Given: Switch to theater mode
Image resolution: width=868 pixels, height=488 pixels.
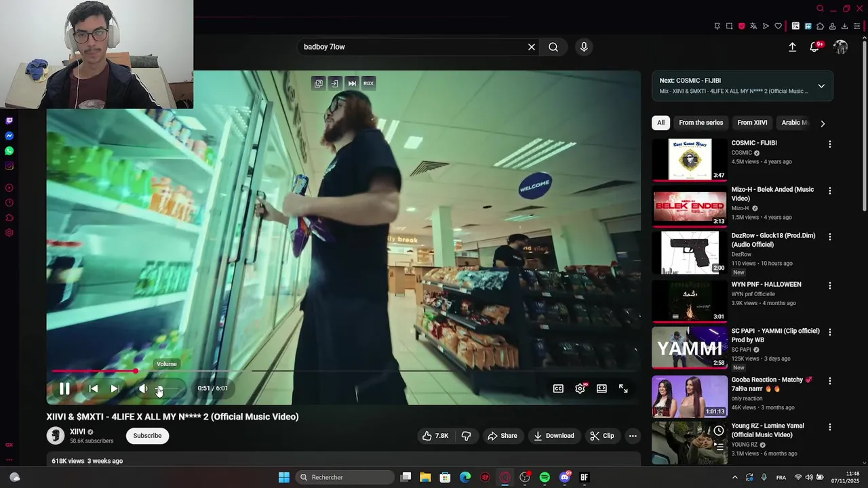Looking at the screenshot, I should (601, 388).
